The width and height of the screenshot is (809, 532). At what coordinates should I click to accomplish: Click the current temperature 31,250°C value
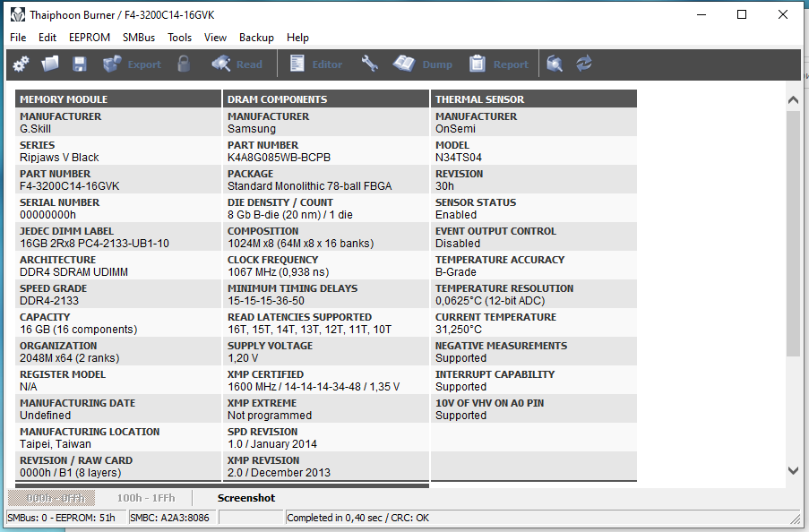[459, 330]
